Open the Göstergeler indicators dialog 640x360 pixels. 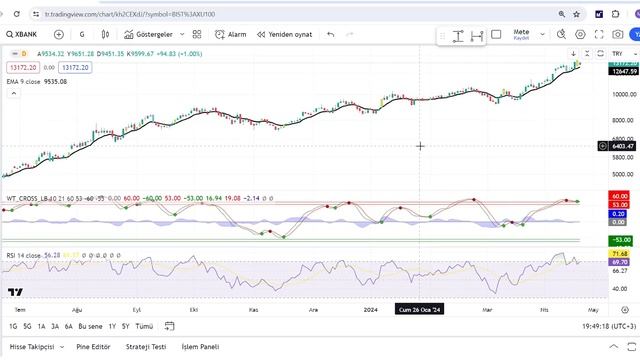149,35
